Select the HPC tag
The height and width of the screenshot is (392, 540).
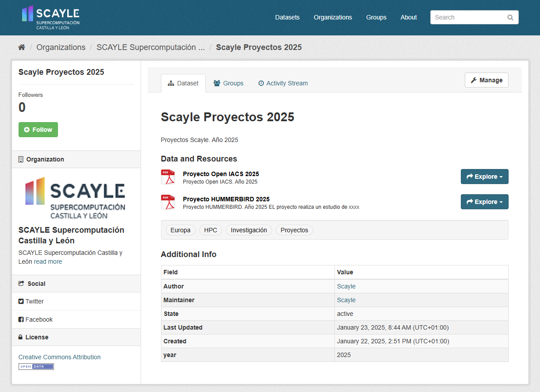[x=211, y=230]
